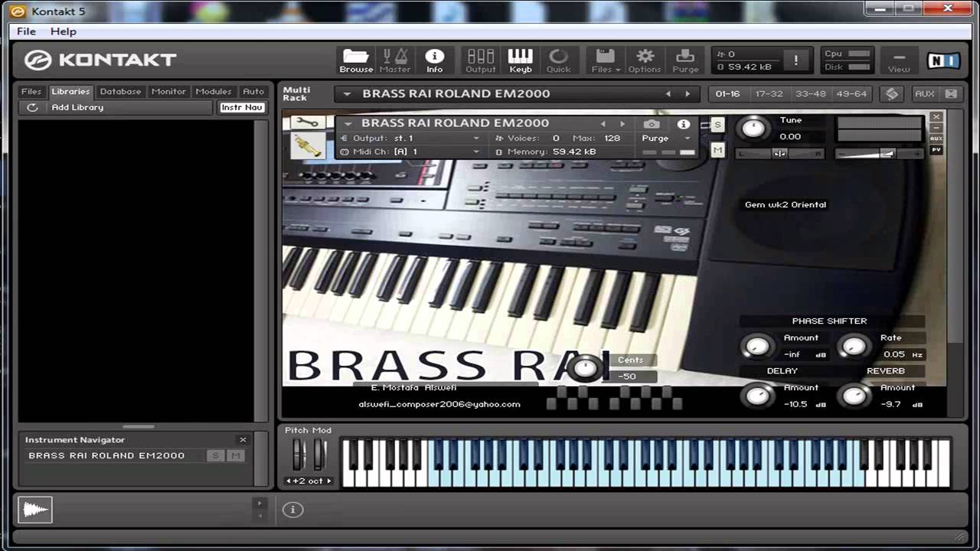The width and height of the screenshot is (980, 551).
Task: Open the Help menu
Action: 64,31
